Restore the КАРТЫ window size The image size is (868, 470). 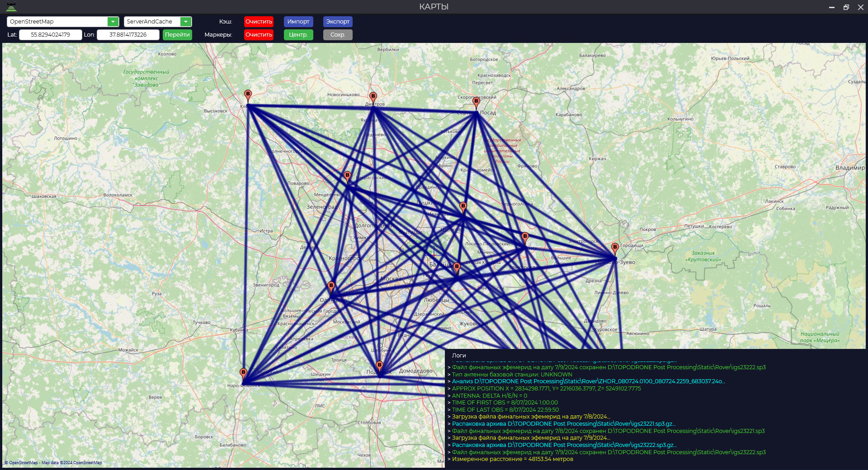pos(846,7)
